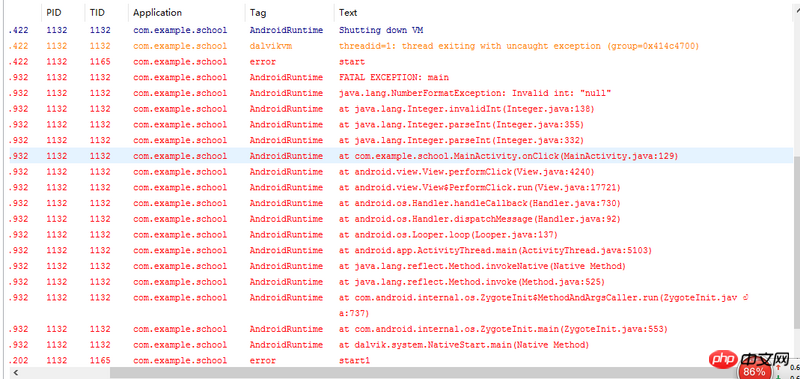Select the Integer.invalidInt stack trace line
This screenshot has height=379, width=800.
(401, 109)
